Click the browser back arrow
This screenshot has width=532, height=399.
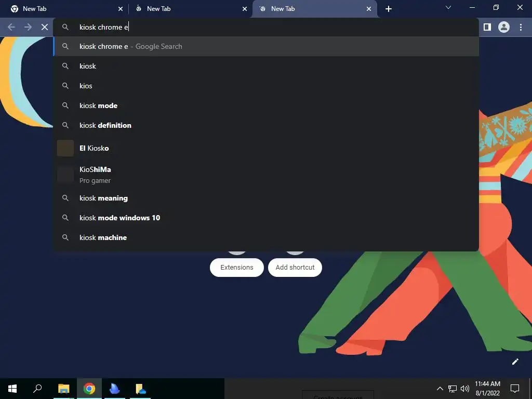[x=11, y=27]
